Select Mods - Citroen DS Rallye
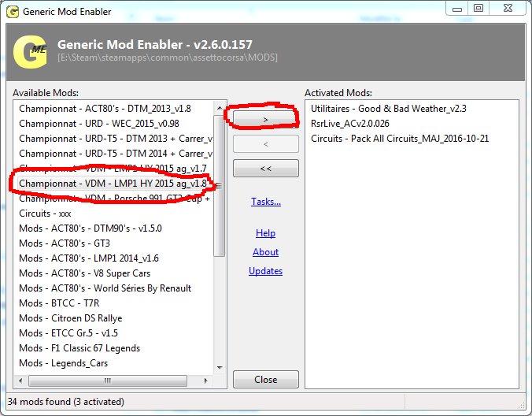532x416 pixels. pyautogui.click(x=71, y=318)
